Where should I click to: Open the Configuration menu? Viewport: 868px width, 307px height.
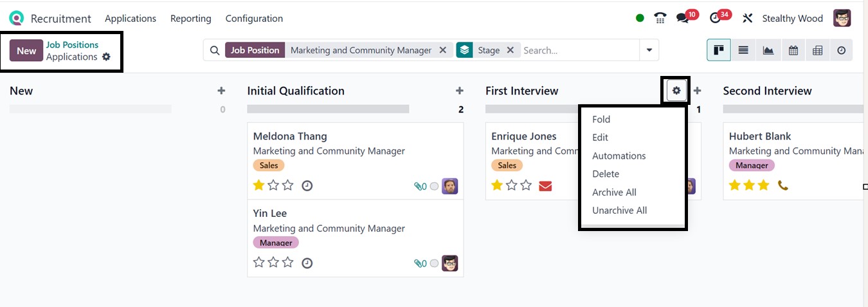coord(254,19)
